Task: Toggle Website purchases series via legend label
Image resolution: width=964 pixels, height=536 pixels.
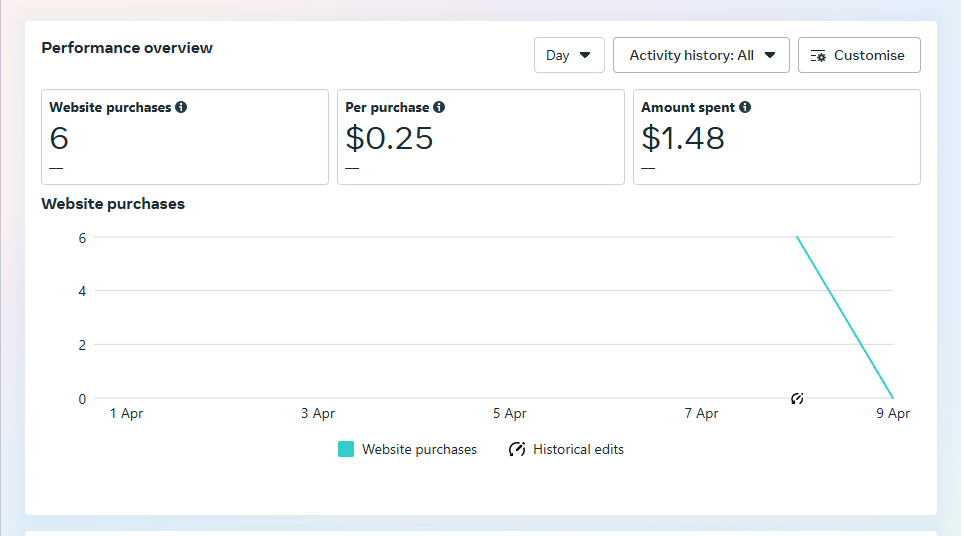Action: [419, 450]
